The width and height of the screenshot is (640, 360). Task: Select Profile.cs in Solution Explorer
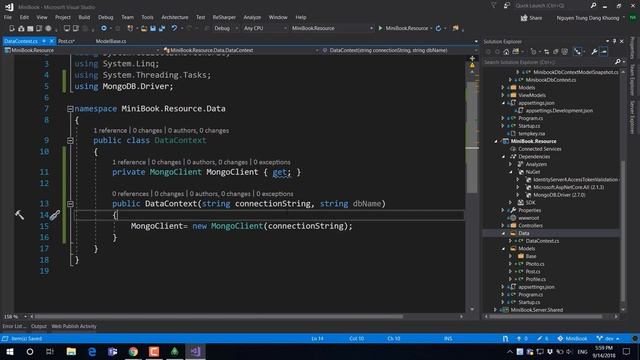(x=536, y=279)
